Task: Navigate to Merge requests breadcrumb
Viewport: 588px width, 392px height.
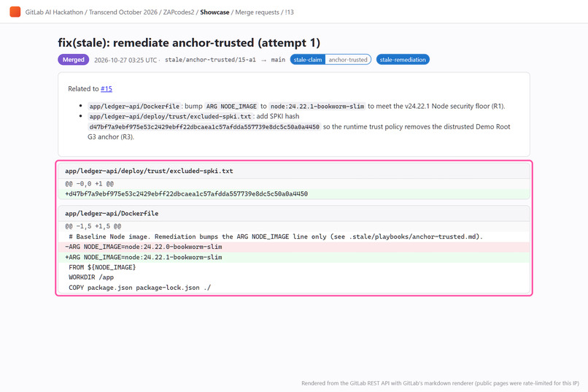Action: (257, 12)
